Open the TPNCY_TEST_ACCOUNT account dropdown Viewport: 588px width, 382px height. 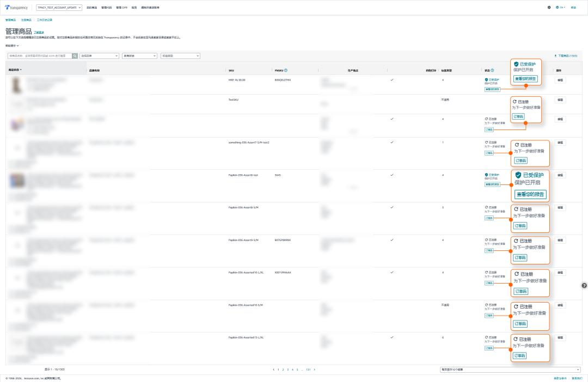pos(59,8)
